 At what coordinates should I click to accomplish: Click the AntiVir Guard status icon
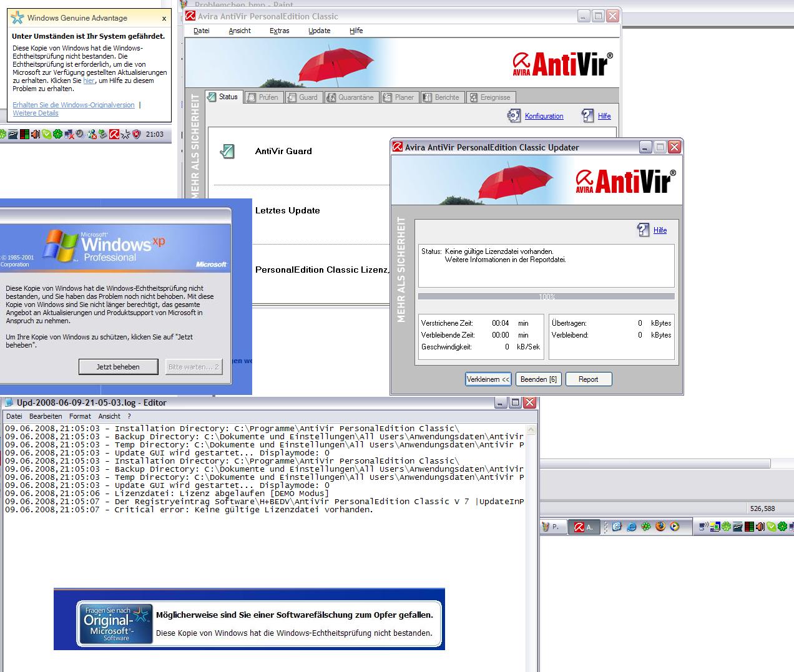[228, 151]
